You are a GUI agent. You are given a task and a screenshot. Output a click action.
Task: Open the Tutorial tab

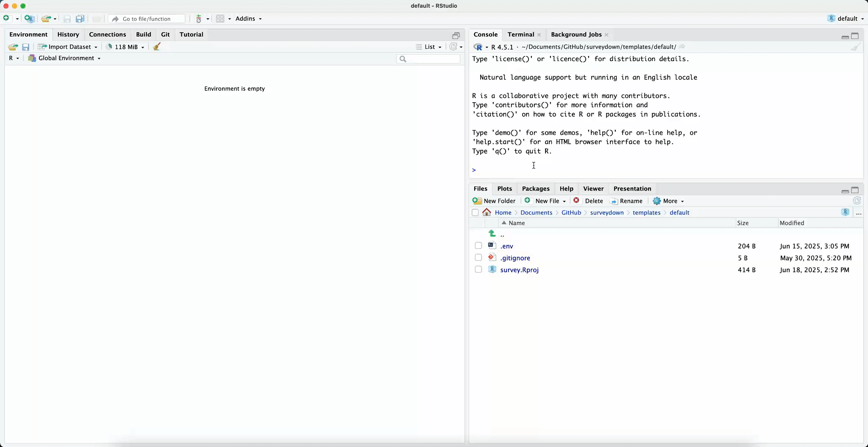[x=191, y=34]
